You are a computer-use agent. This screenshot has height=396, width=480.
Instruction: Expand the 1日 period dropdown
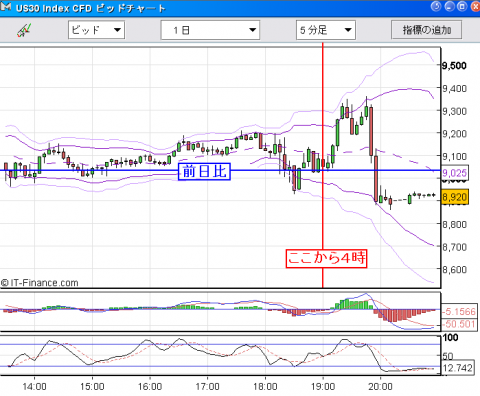tap(210, 30)
